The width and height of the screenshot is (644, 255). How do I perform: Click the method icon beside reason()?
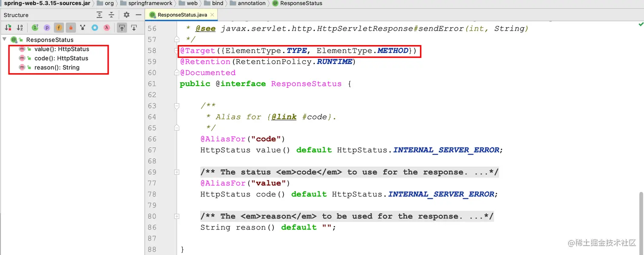(x=22, y=68)
